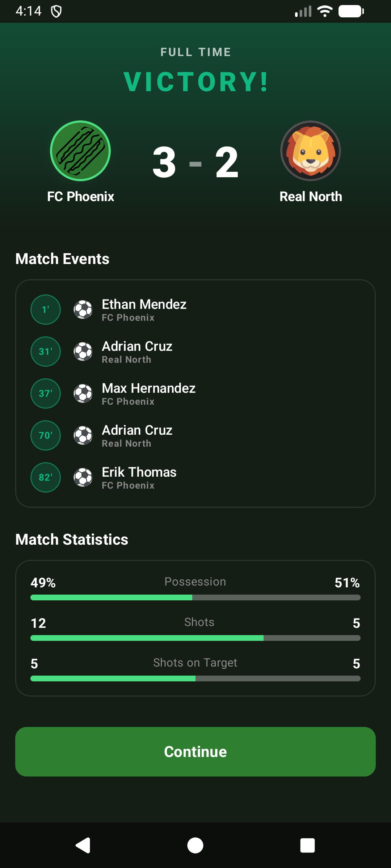Image resolution: width=391 pixels, height=868 pixels.
Task: Tap the 37' minute circle to expand details
Action: [45, 394]
